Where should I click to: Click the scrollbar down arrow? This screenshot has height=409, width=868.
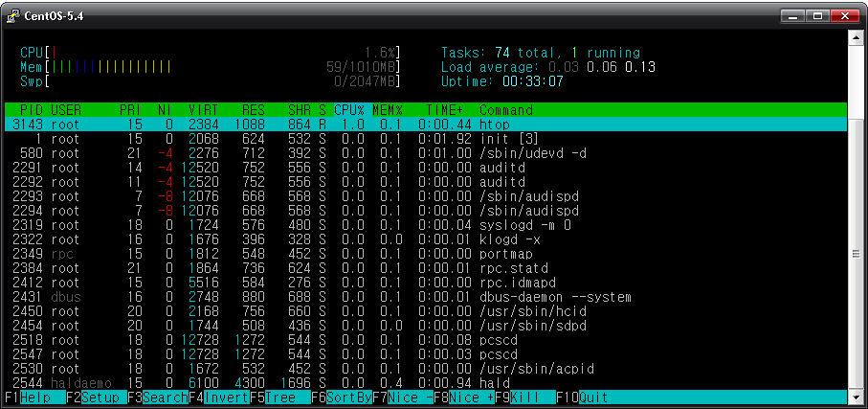click(856, 398)
